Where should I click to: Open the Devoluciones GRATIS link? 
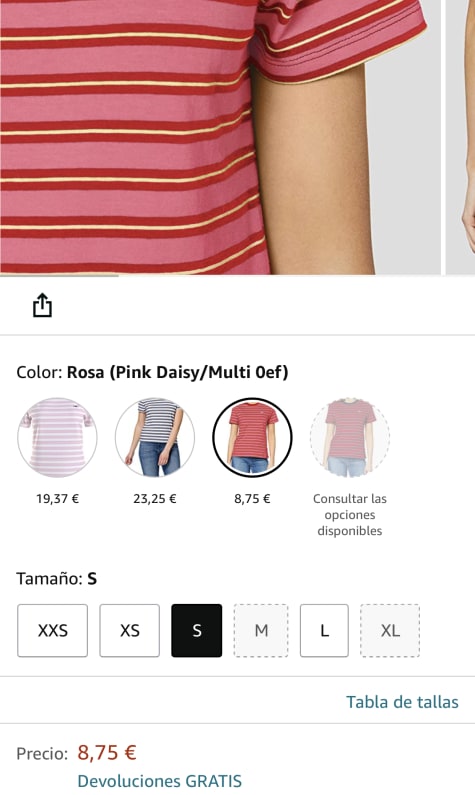(x=160, y=781)
